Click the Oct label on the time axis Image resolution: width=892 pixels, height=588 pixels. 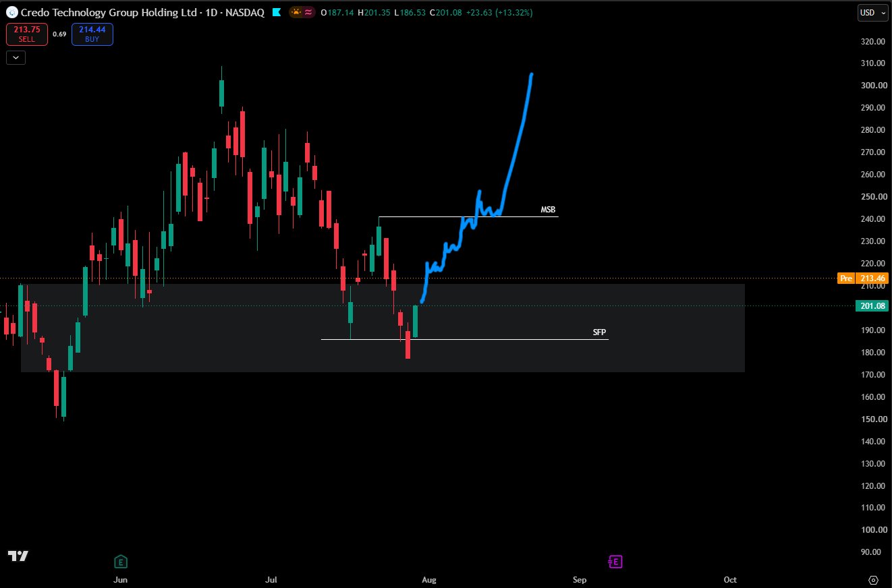tap(729, 580)
